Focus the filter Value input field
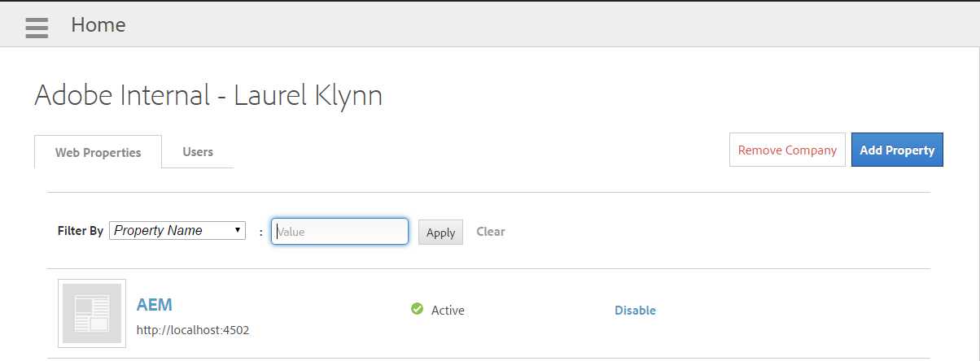This screenshot has height=361, width=980. point(339,232)
